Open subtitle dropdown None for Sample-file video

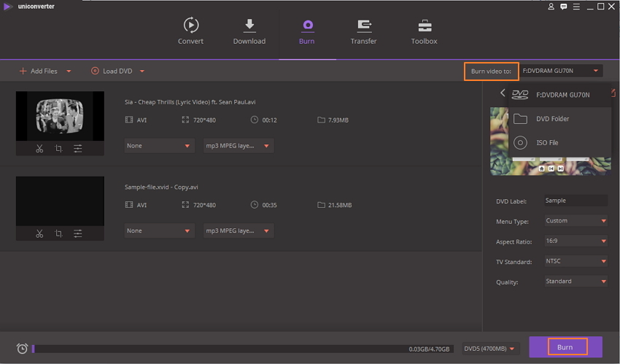pos(159,231)
